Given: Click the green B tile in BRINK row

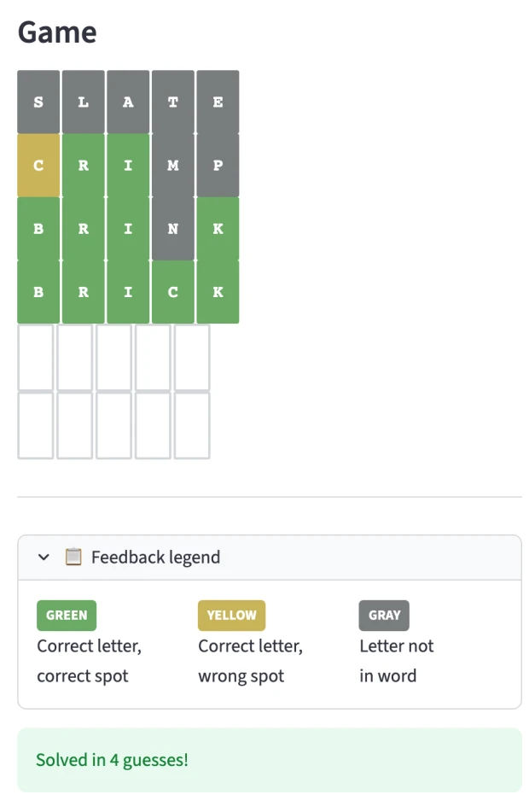Looking at the screenshot, I should point(38,228).
